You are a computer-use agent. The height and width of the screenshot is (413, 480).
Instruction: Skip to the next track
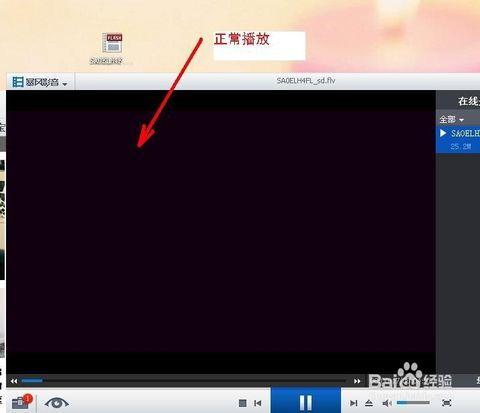pos(353,403)
